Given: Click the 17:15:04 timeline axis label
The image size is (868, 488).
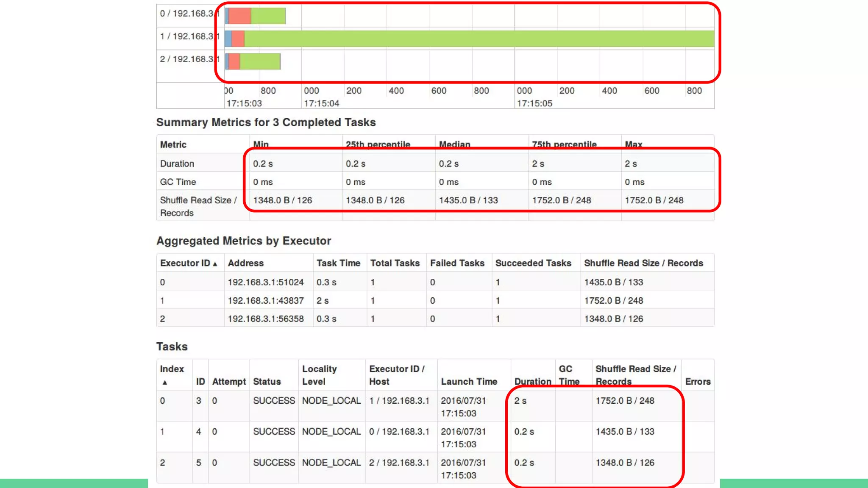Looking at the screenshot, I should pyautogui.click(x=321, y=103).
